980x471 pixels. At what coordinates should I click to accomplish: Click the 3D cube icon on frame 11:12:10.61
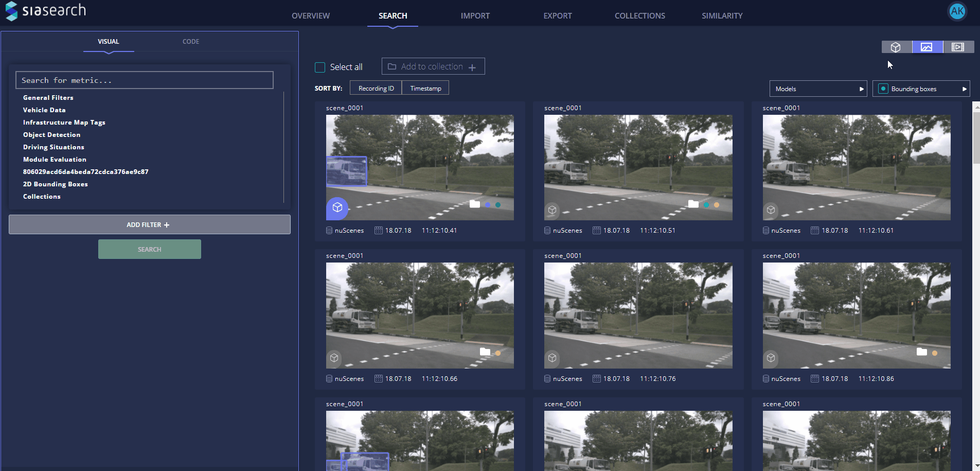[771, 210]
